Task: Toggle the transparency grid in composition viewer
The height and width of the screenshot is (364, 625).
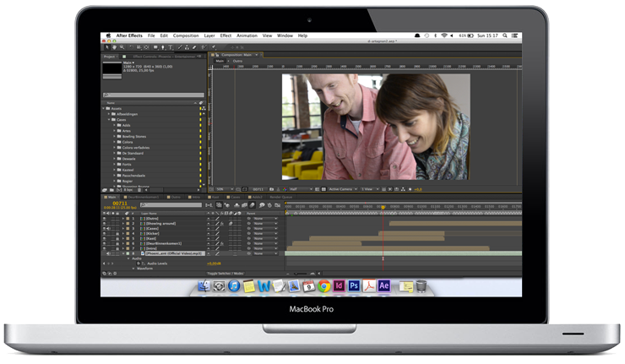Action: (323, 189)
